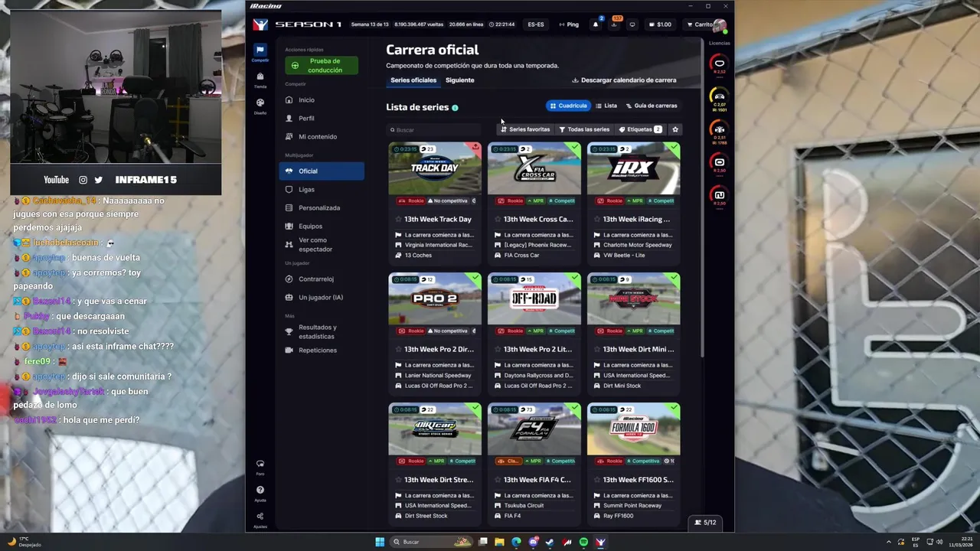Open the Guía de carreras
This screenshot has height=551, width=980.
[x=652, y=106]
